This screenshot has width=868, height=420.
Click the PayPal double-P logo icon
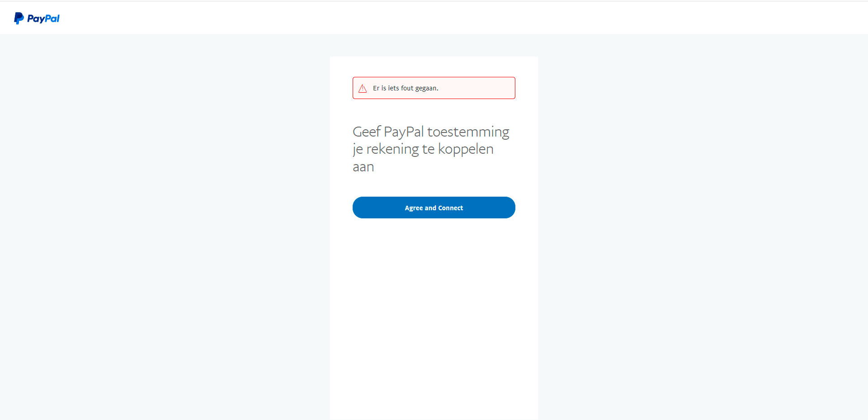(x=19, y=18)
